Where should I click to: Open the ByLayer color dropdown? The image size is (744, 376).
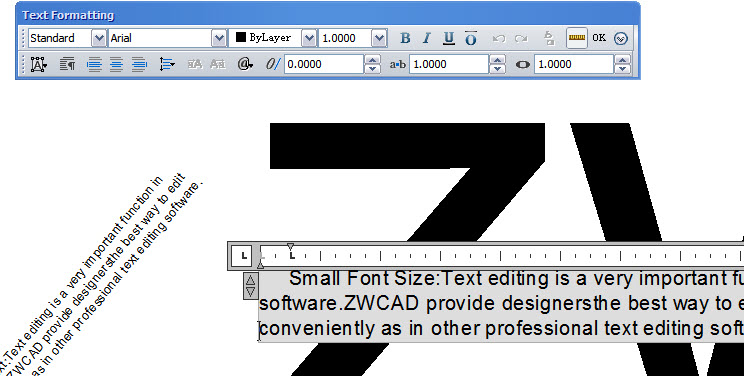pyautogui.click(x=309, y=38)
